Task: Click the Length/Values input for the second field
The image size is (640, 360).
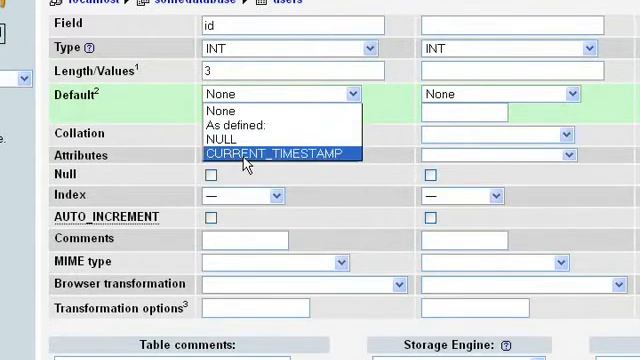Action: 513,71
